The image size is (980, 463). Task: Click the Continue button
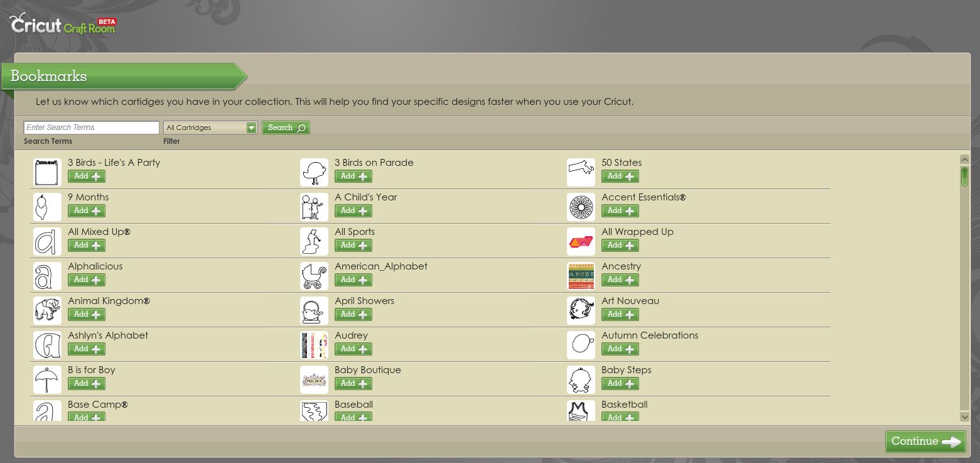click(x=925, y=441)
